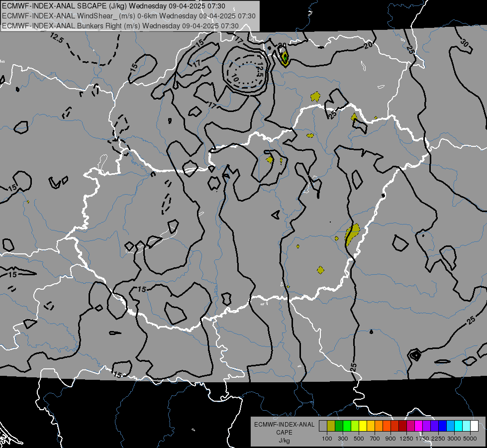Click the legend value label 100
Screen dimensions: 487x448
(x=327, y=439)
